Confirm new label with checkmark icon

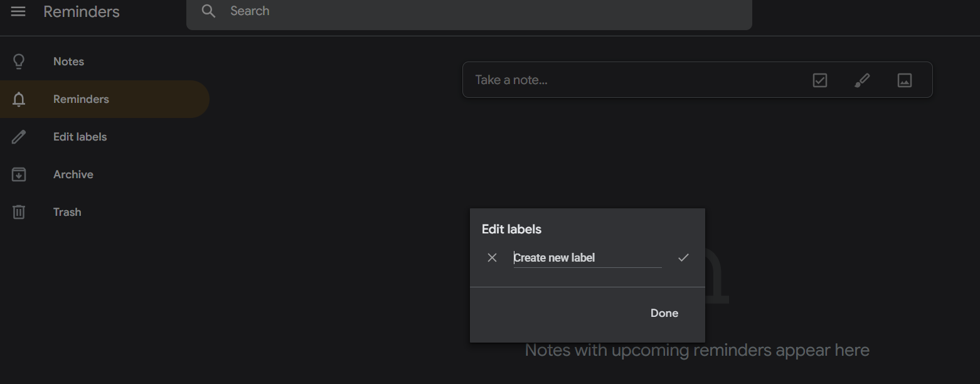click(683, 257)
